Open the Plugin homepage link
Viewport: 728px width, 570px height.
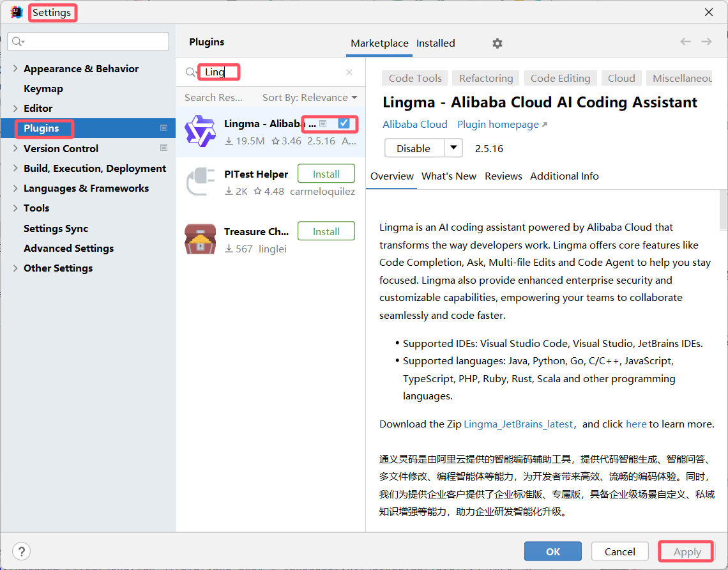(502, 125)
